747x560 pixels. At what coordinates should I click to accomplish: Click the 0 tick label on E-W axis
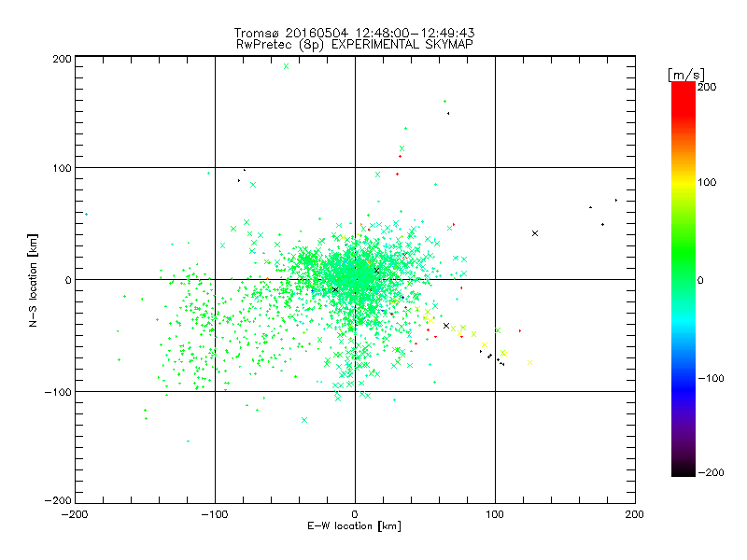pos(355,514)
